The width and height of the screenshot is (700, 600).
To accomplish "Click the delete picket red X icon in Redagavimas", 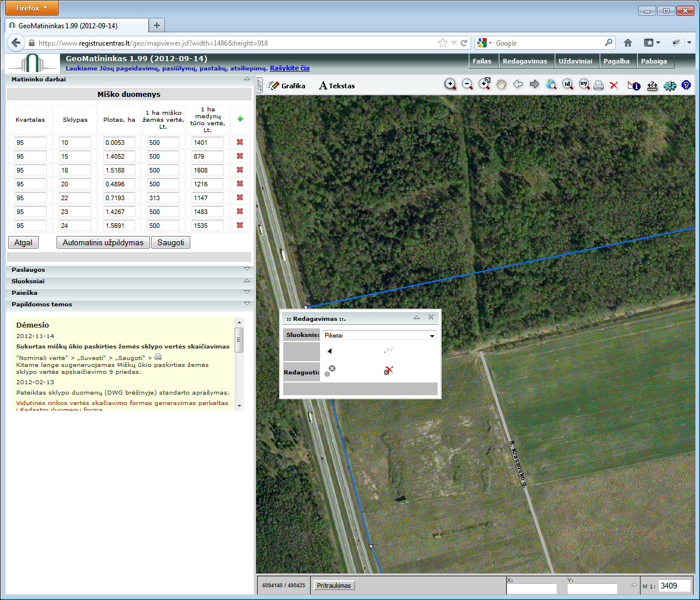I will pyautogui.click(x=389, y=370).
